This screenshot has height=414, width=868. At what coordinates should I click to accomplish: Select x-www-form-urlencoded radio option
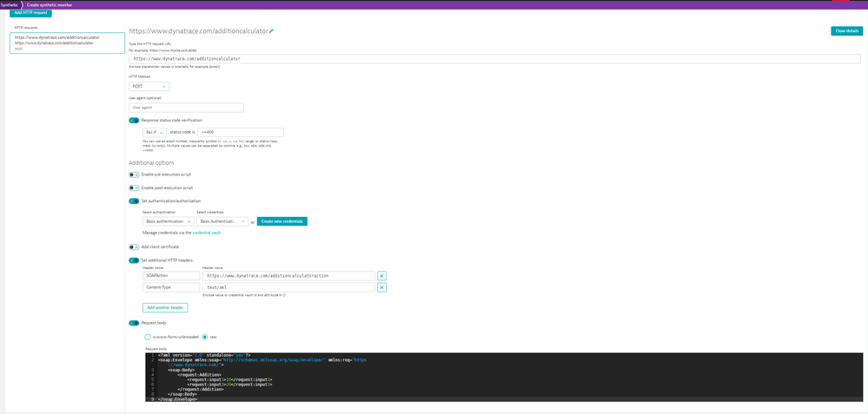pyautogui.click(x=147, y=337)
